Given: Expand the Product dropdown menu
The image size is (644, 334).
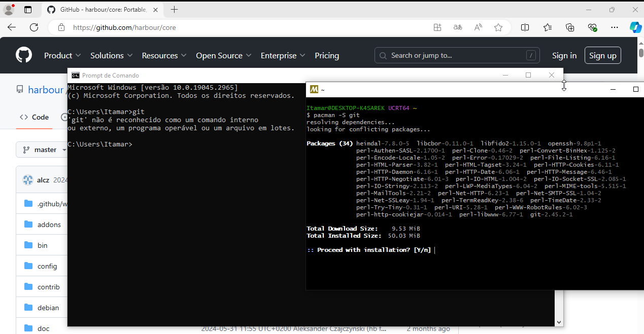Looking at the screenshot, I should pyautogui.click(x=62, y=55).
